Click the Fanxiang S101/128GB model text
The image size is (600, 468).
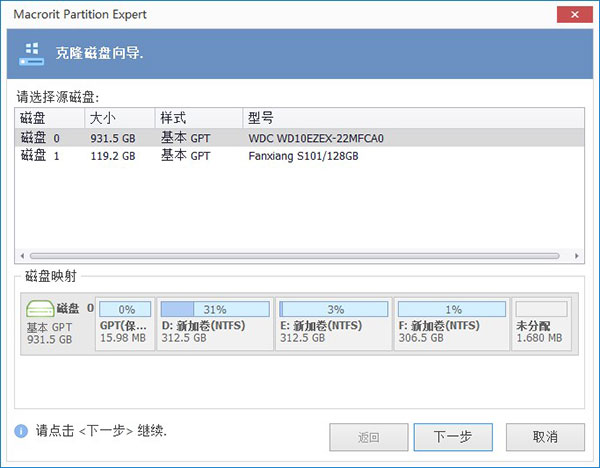(x=303, y=156)
